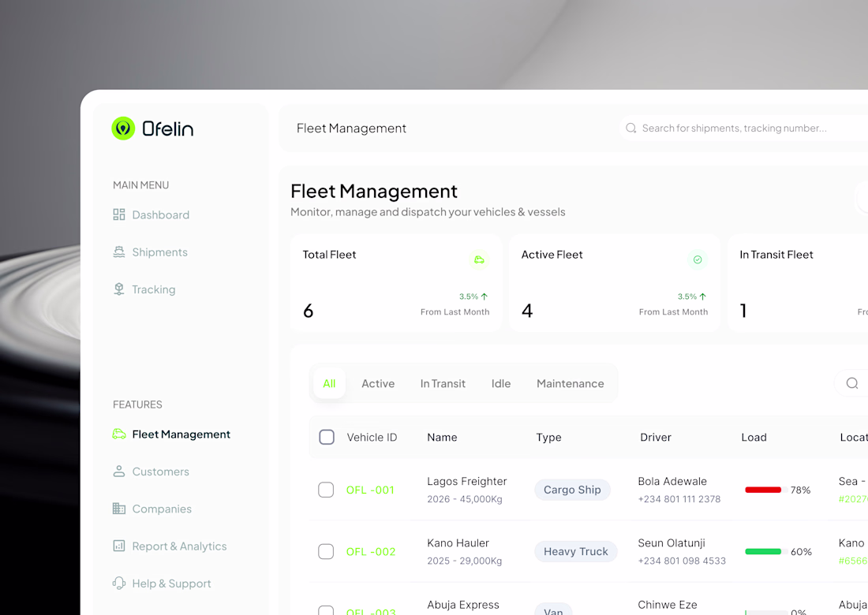Click the Dashboard grid icon
Viewport: 868px width, 615px height.
point(119,214)
